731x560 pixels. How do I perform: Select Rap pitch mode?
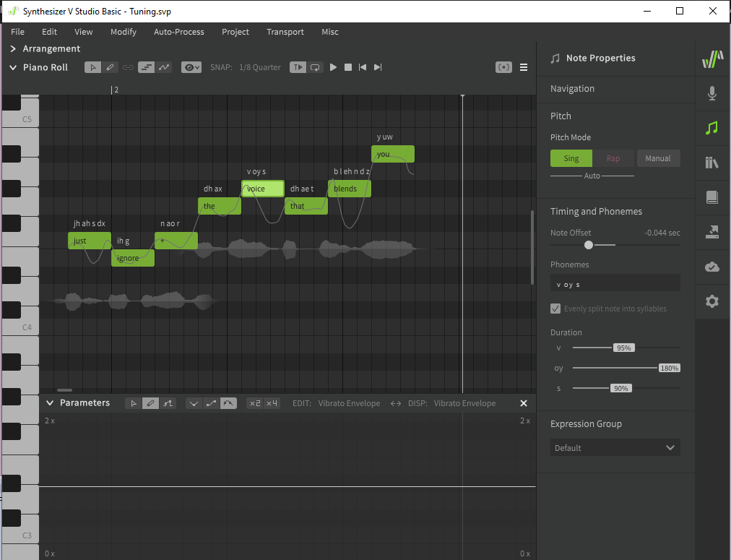click(613, 158)
